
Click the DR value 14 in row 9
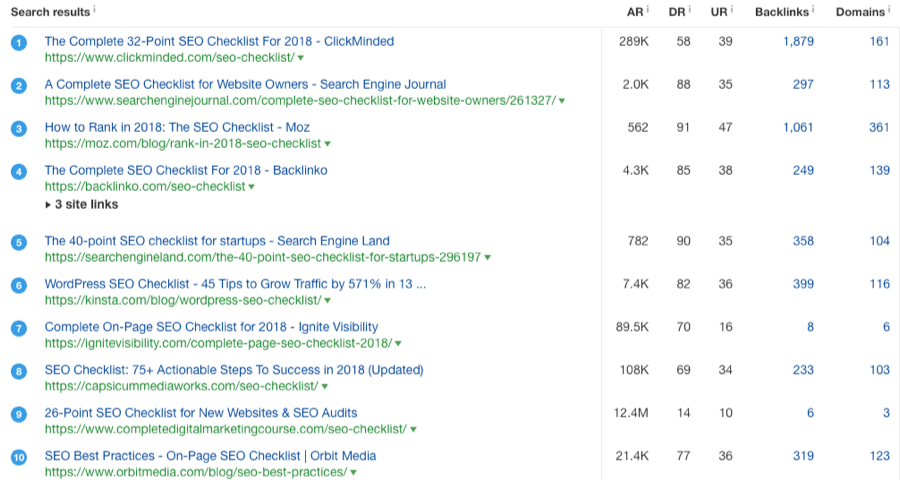click(683, 413)
